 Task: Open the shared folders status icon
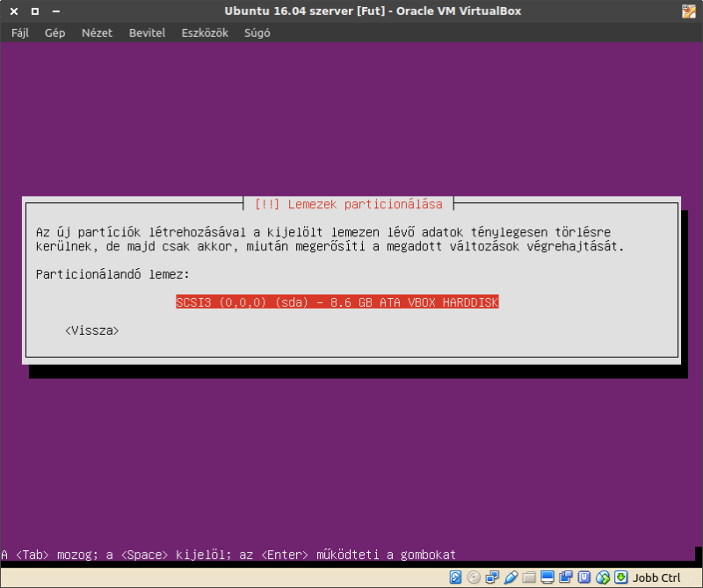pos(529,577)
